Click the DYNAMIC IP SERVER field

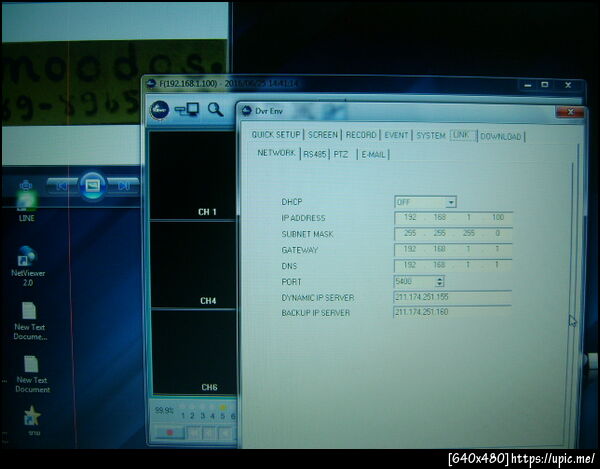pyautogui.click(x=452, y=297)
